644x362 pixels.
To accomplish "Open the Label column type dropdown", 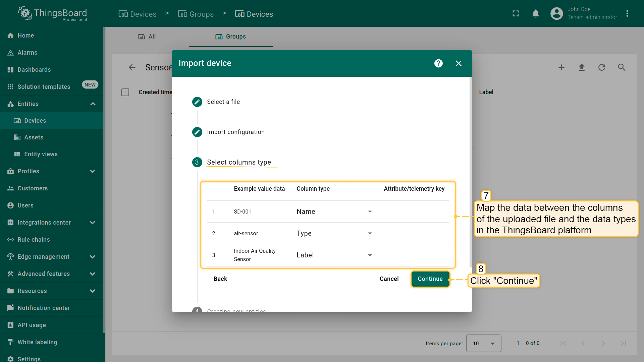I will point(334,255).
